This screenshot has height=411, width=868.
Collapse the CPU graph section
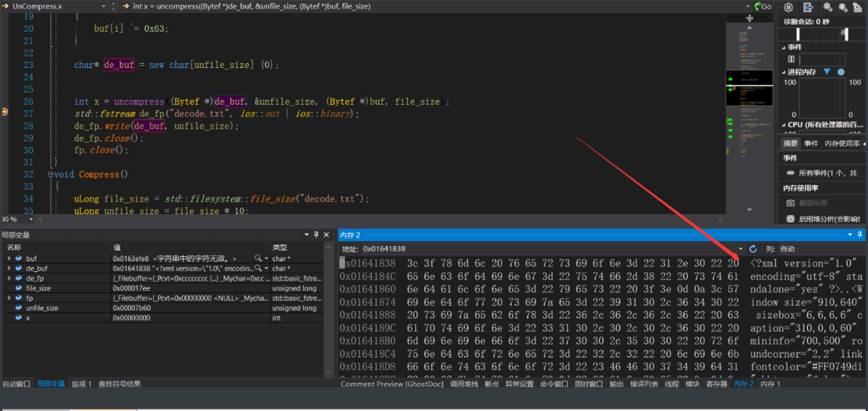[x=783, y=124]
